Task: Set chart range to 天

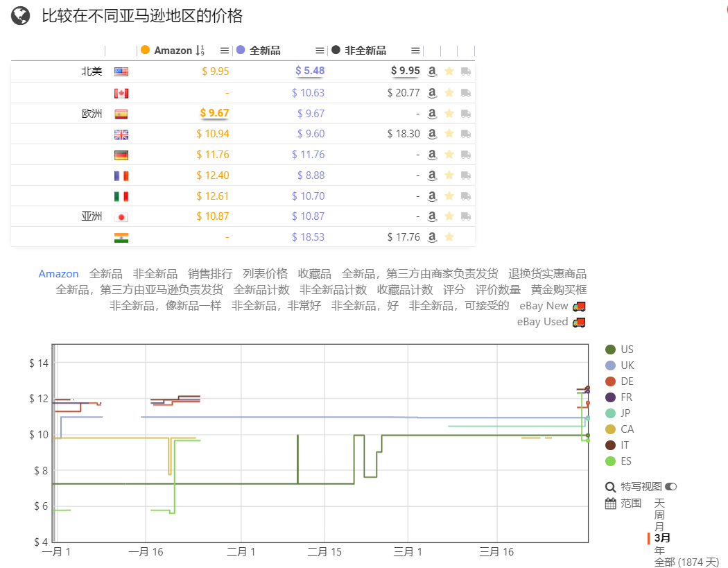Action: click(659, 504)
